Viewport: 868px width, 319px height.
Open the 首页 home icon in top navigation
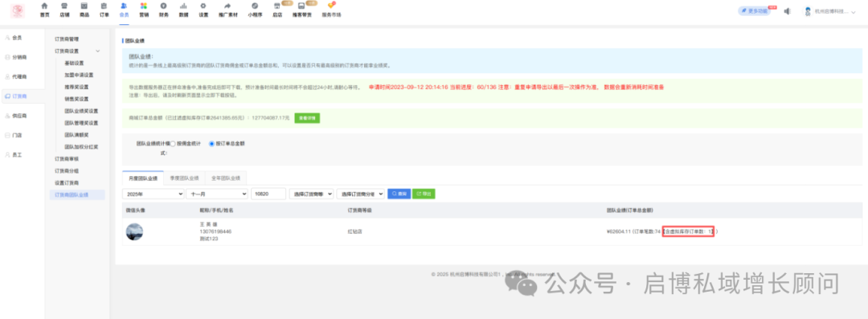click(x=45, y=6)
